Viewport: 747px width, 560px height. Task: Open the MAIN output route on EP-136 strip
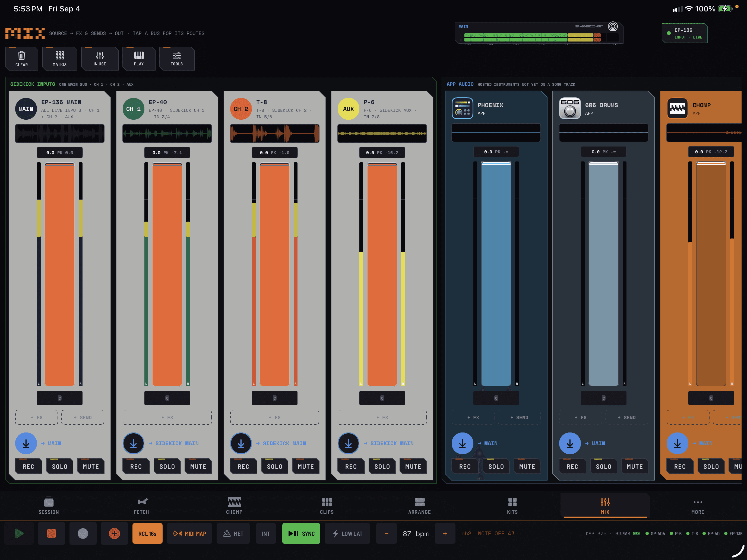(x=51, y=443)
